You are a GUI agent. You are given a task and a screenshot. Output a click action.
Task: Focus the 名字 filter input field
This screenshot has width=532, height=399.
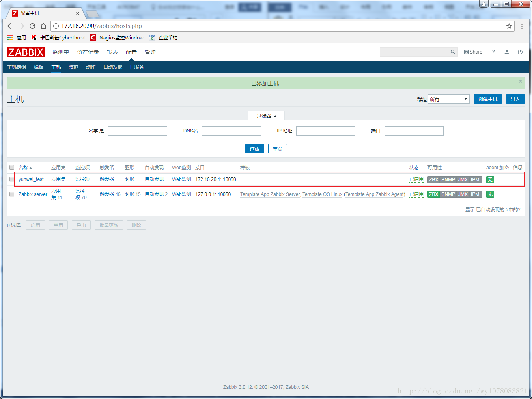138,131
